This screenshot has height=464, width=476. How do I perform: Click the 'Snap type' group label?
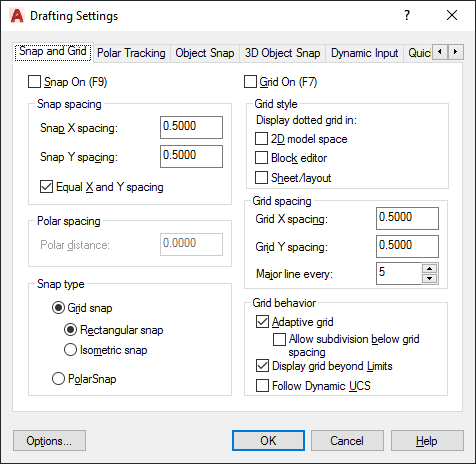[x=61, y=284]
